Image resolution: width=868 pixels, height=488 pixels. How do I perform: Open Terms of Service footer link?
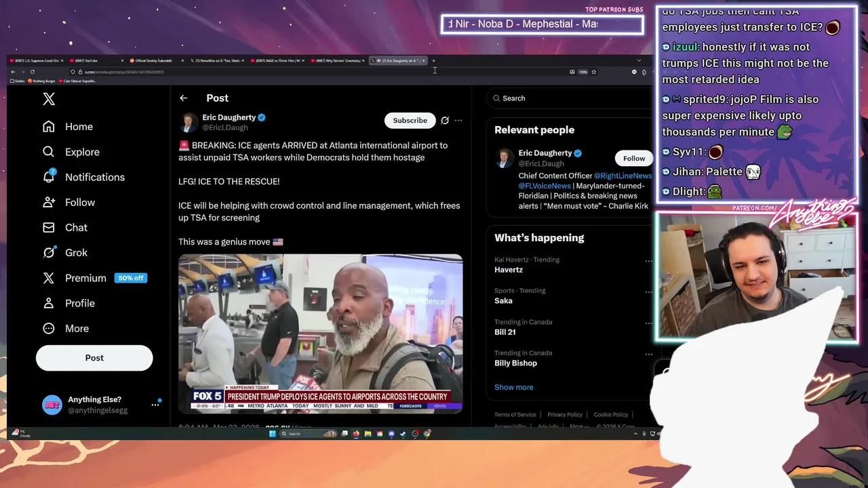point(515,415)
